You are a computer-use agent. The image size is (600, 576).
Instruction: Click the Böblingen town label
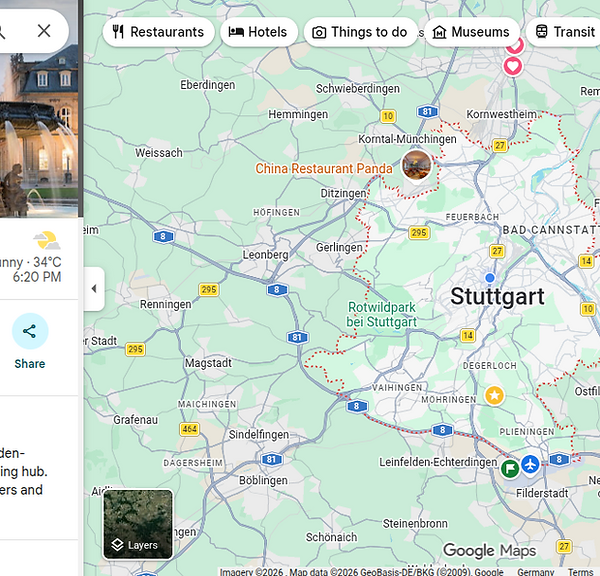point(263,480)
